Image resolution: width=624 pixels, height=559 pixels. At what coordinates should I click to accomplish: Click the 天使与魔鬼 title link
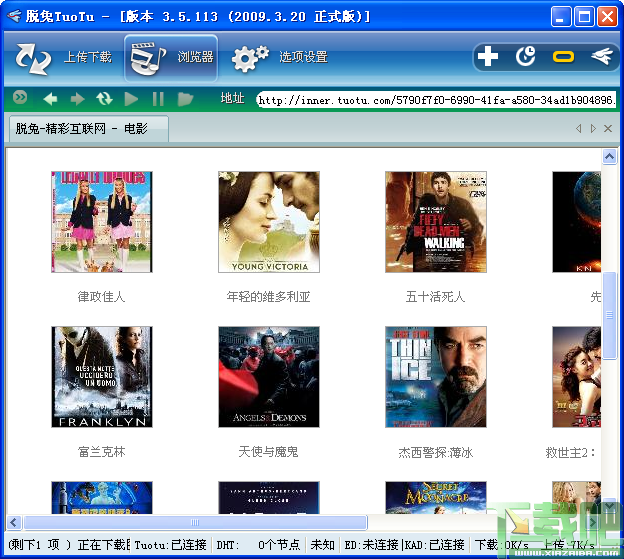pos(269,452)
